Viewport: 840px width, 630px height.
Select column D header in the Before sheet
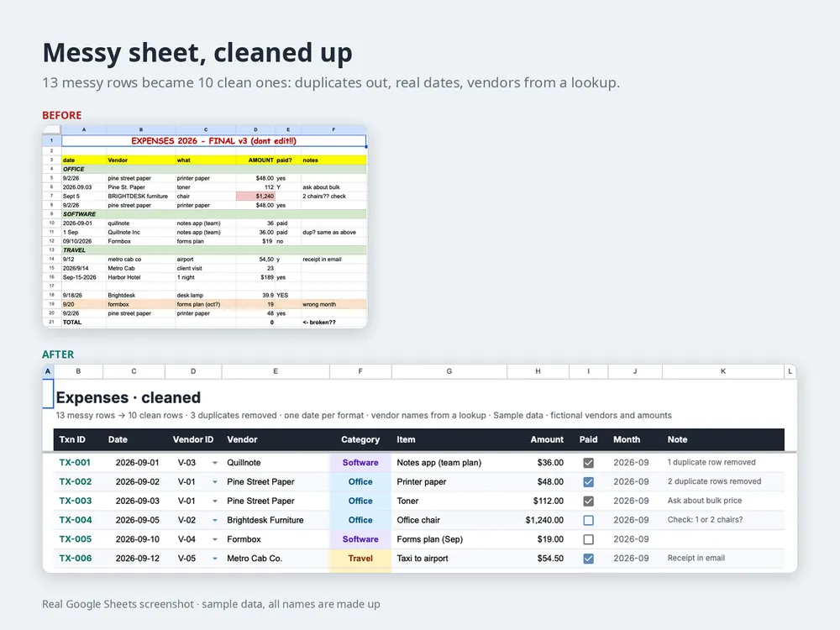click(255, 129)
